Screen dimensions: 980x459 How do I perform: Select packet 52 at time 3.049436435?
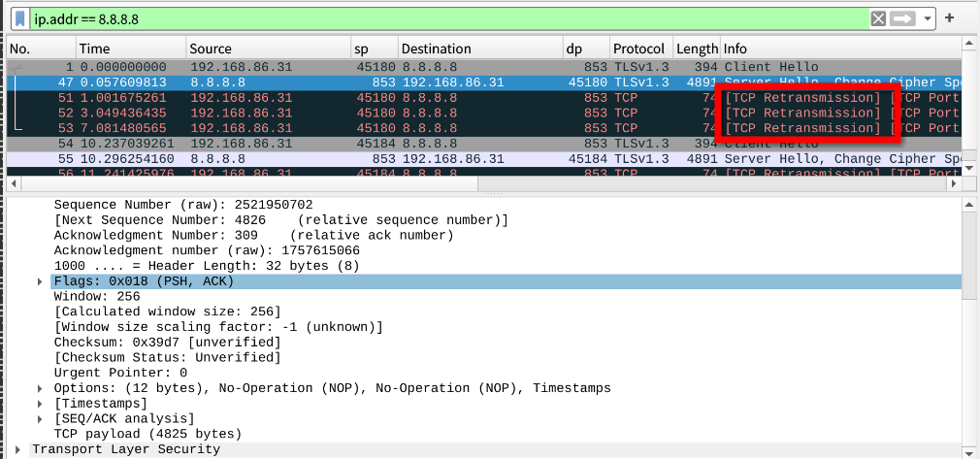point(484,114)
